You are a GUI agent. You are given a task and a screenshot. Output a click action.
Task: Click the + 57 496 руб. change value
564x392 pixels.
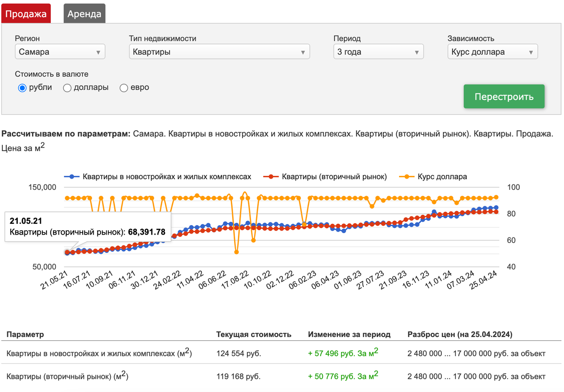click(x=344, y=353)
